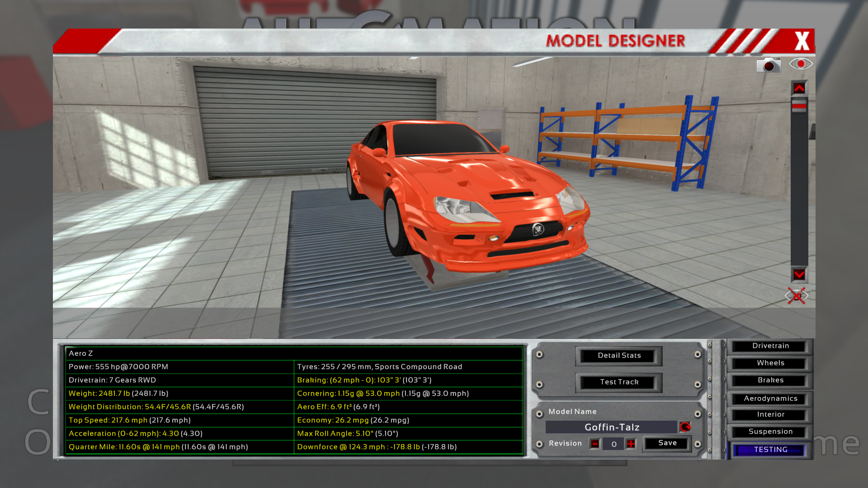This screenshot has width=868, height=488.
Task: Switch to the Drivetrain tab
Action: click(x=770, y=346)
